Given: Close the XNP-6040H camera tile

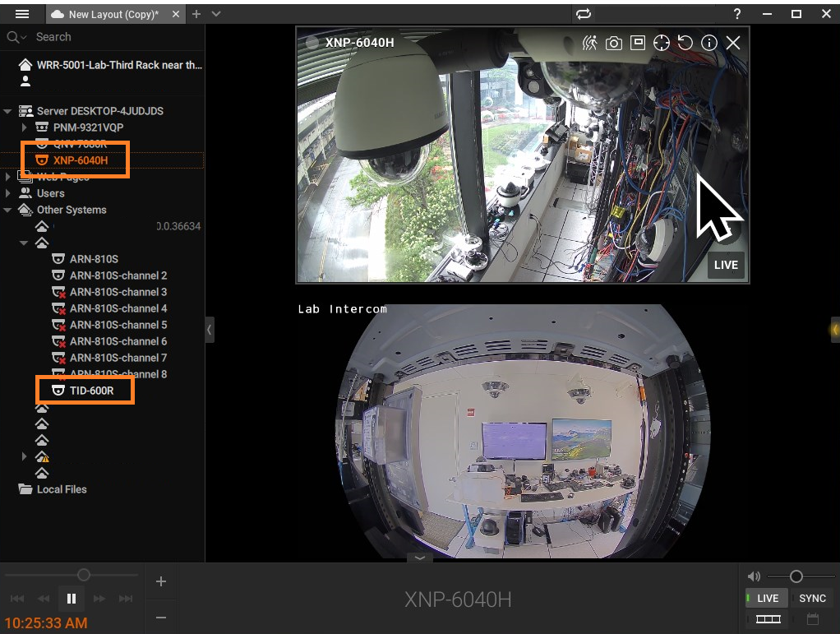Looking at the screenshot, I should coord(733,43).
